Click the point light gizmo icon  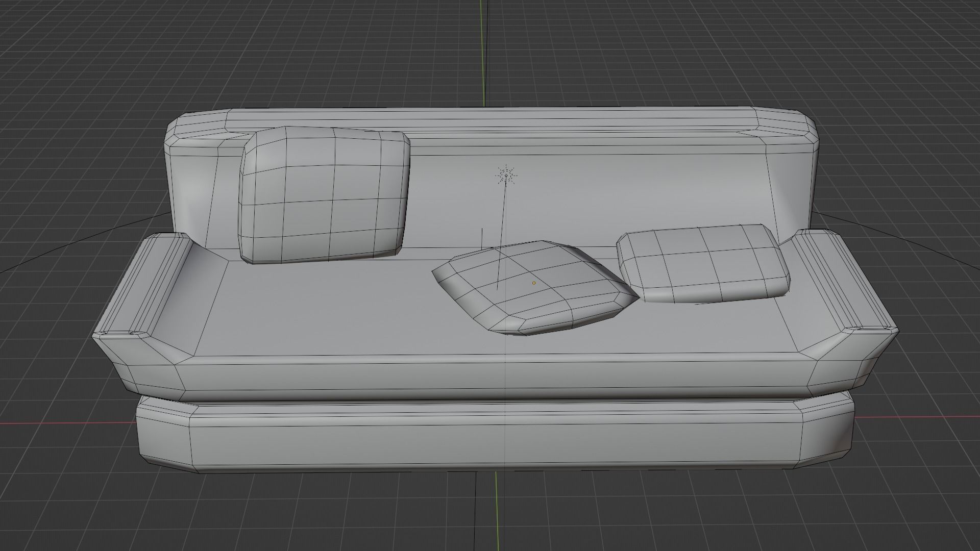(x=506, y=176)
